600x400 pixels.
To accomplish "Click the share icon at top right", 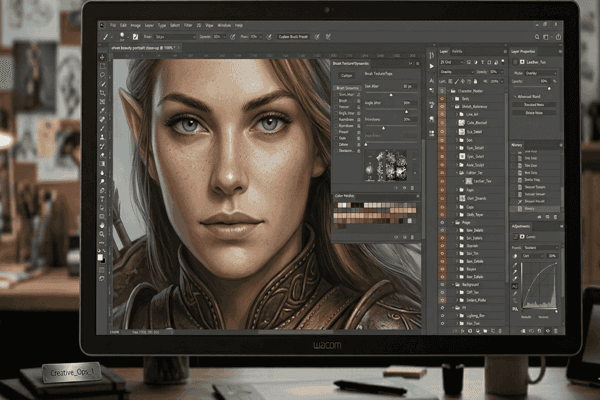I will [558, 37].
